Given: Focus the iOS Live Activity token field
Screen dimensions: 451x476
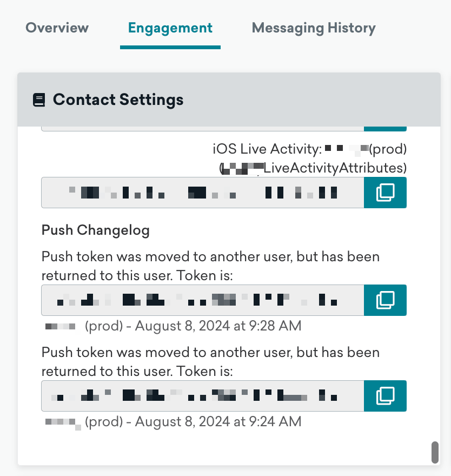Looking at the screenshot, I should click(202, 193).
